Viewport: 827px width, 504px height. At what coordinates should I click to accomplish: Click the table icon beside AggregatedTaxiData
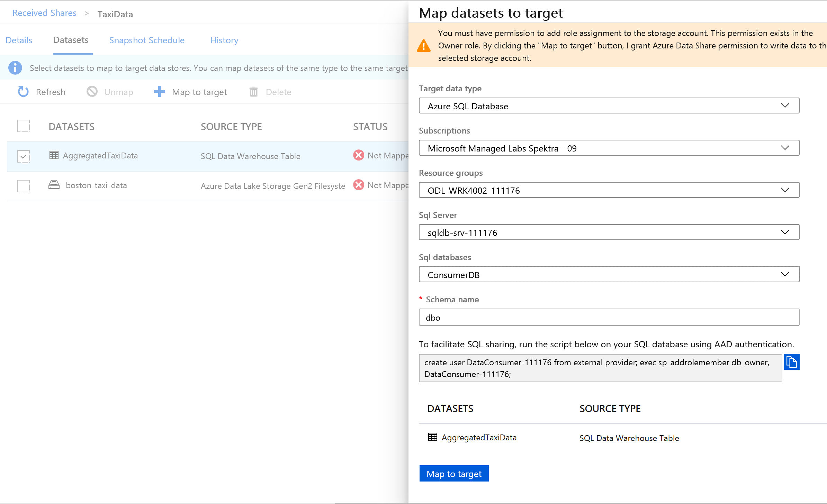(54, 155)
